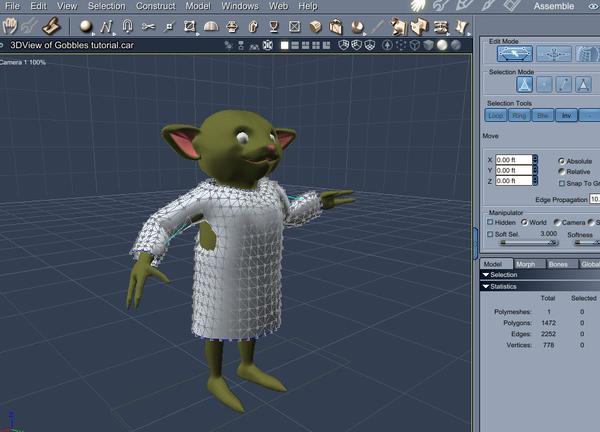Open the Help menu

pos(308,6)
